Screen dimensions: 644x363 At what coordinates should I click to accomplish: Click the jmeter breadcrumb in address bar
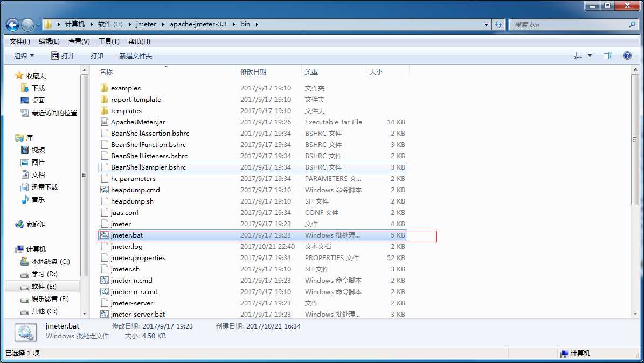[x=146, y=24]
